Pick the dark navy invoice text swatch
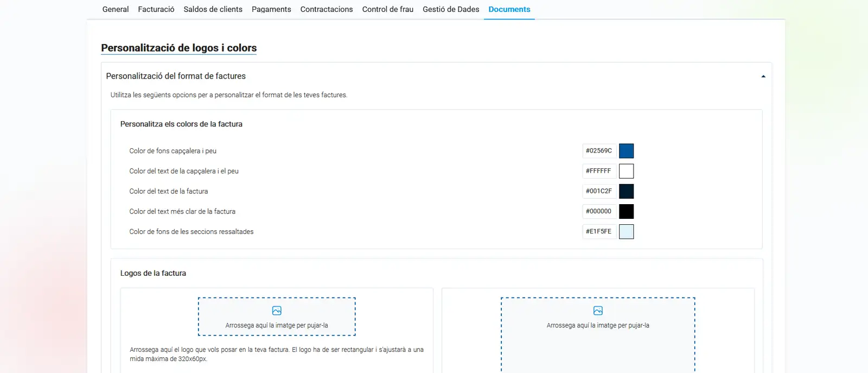The image size is (868, 373). click(x=626, y=191)
